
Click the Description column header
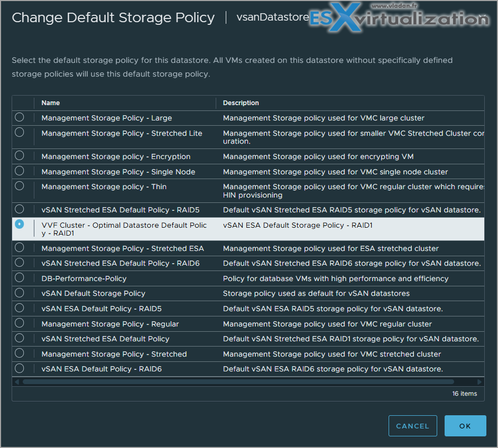(241, 103)
